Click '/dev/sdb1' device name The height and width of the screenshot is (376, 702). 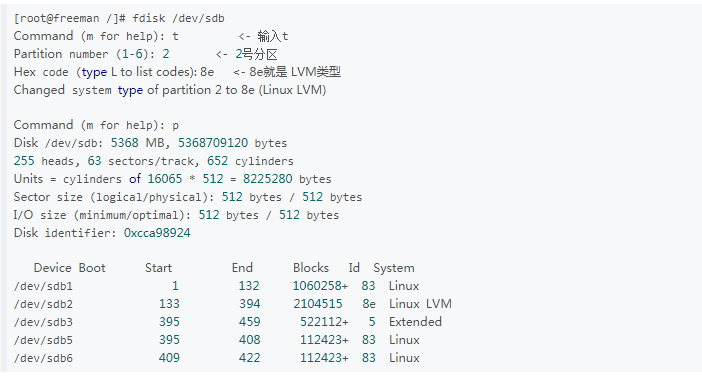click(x=43, y=286)
